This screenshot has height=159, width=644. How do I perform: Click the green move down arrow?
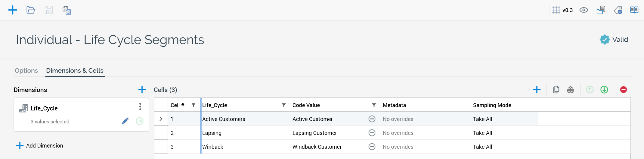(x=604, y=90)
